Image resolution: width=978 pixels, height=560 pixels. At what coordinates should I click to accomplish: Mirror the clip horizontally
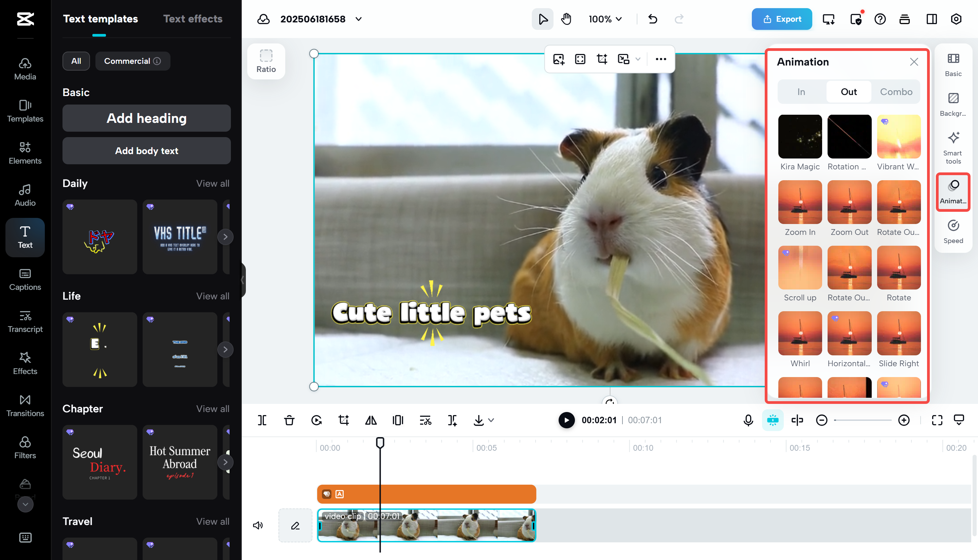point(370,420)
